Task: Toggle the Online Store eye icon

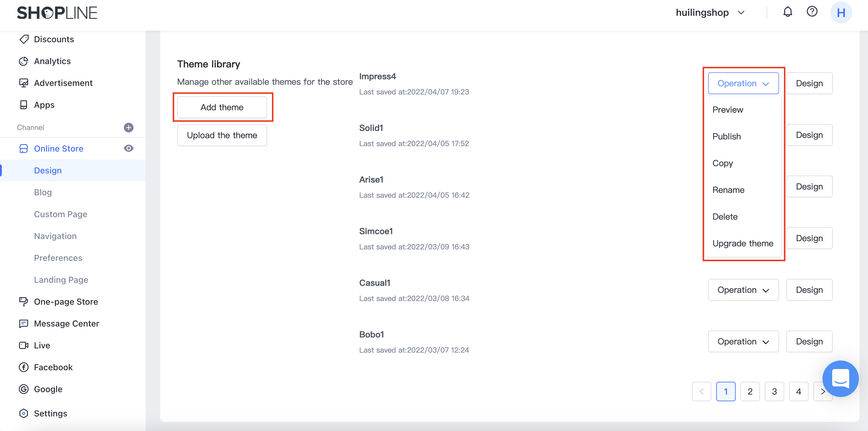Action: pos(128,149)
